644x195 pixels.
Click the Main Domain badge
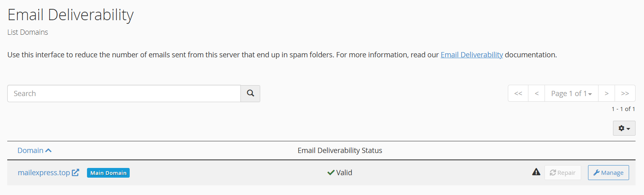pos(108,173)
